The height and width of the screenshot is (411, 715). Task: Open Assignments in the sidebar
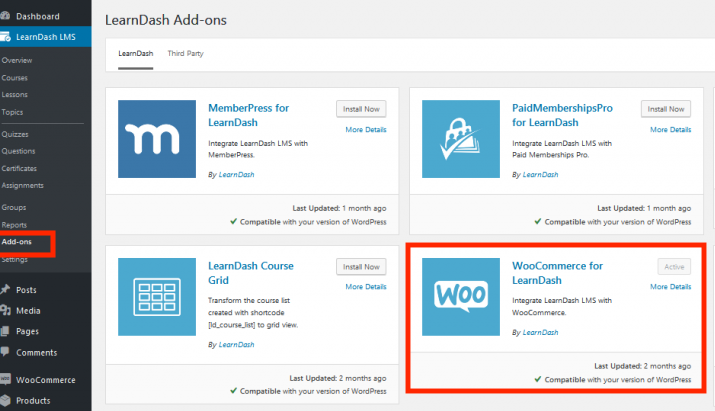(x=22, y=185)
